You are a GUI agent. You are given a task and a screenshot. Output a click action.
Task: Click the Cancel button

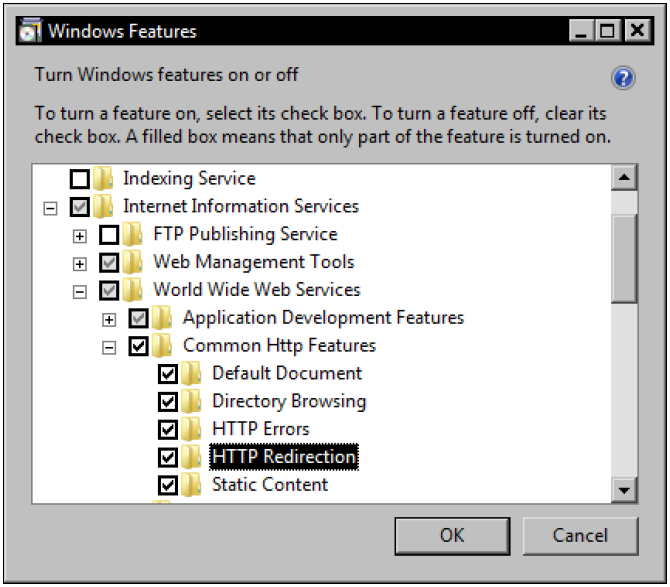point(580,536)
